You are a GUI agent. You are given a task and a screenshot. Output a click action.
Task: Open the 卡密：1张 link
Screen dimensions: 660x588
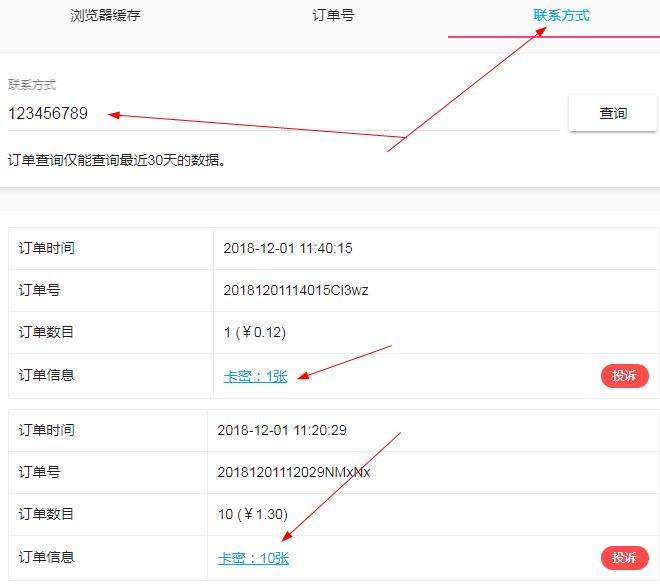click(x=255, y=376)
